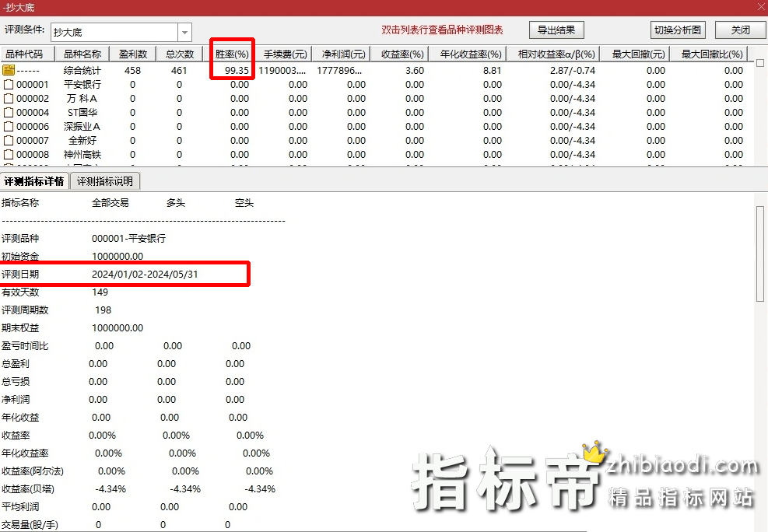The height and width of the screenshot is (532, 768).
Task: Switch to the 评测指标说明 tab
Action: tap(105, 181)
